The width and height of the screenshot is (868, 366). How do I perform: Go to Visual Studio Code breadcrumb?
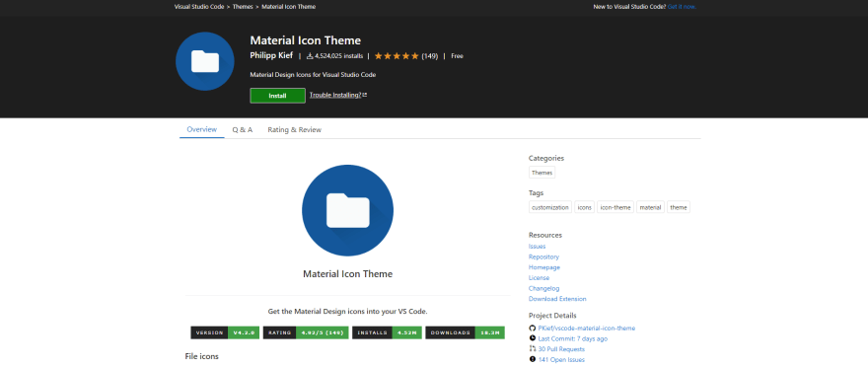coord(199,7)
